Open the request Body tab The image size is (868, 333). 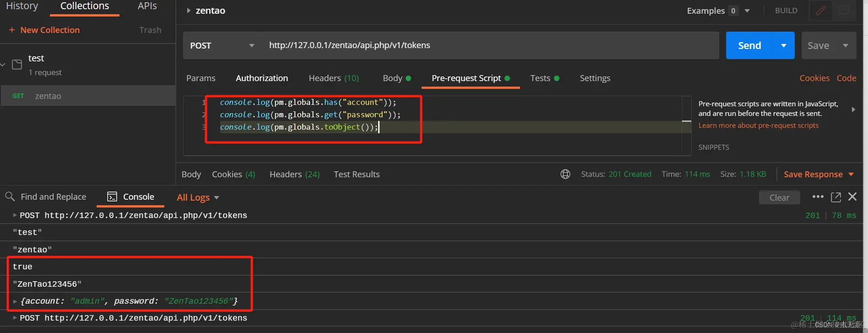(397, 78)
